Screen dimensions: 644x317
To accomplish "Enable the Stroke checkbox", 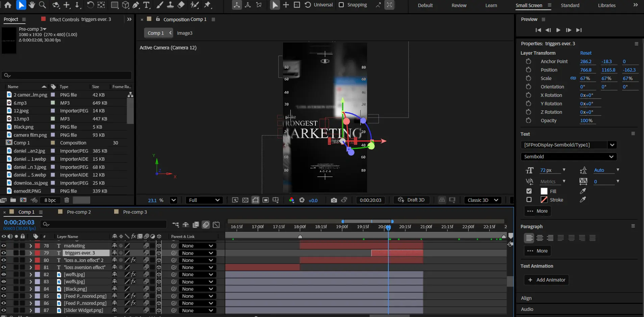I will pos(529,200).
